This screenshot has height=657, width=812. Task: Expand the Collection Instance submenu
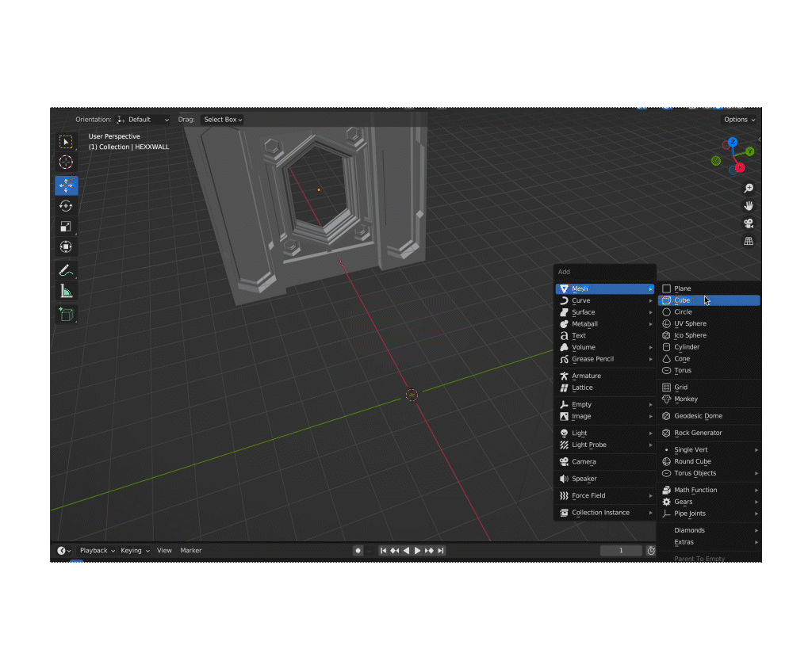pyautogui.click(x=605, y=513)
